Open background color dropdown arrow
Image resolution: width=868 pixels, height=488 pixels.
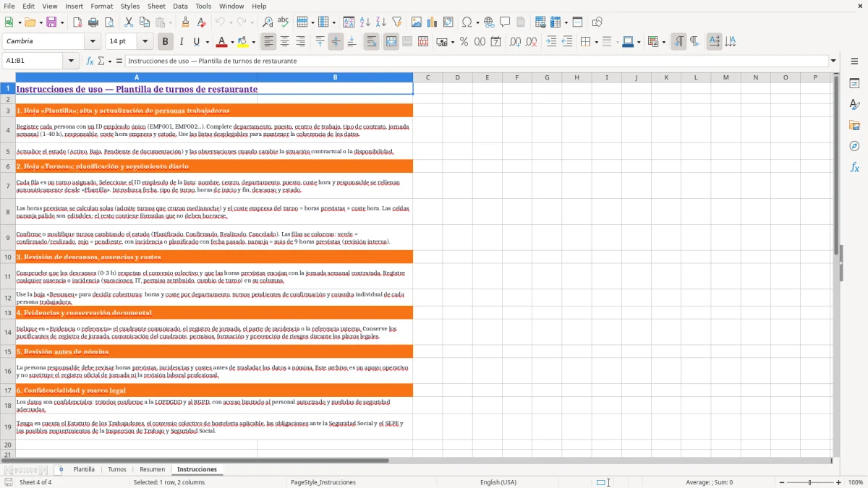pyautogui.click(x=253, y=42)
